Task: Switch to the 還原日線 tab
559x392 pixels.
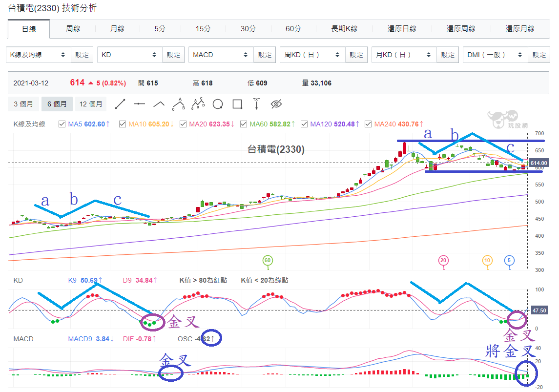Action: [x=402, y=29]
